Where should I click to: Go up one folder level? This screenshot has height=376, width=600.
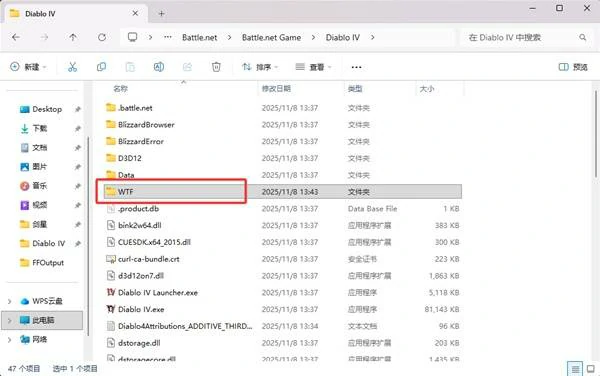click(x=73, y=37)
